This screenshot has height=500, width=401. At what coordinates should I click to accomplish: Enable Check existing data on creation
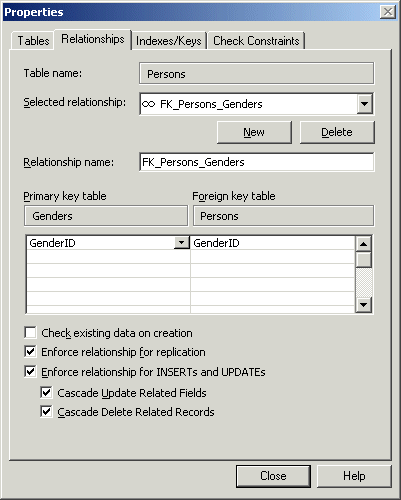[30, 332]
